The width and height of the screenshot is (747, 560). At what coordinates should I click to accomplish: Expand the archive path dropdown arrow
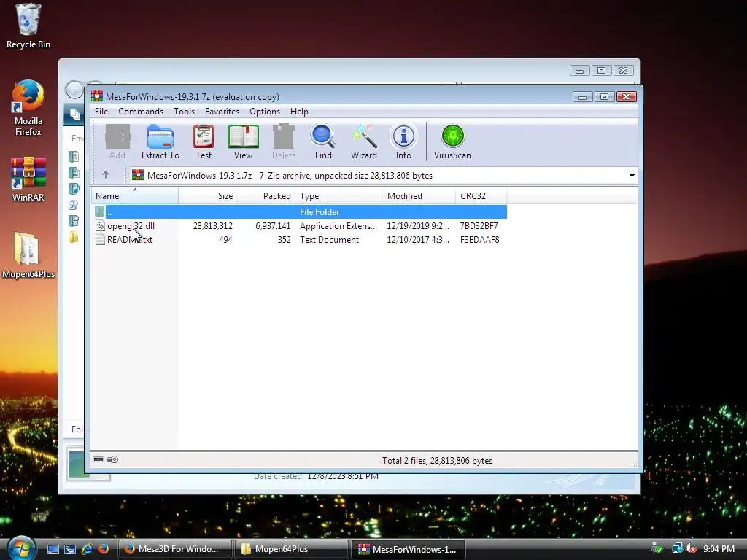[x=632, y=176]
